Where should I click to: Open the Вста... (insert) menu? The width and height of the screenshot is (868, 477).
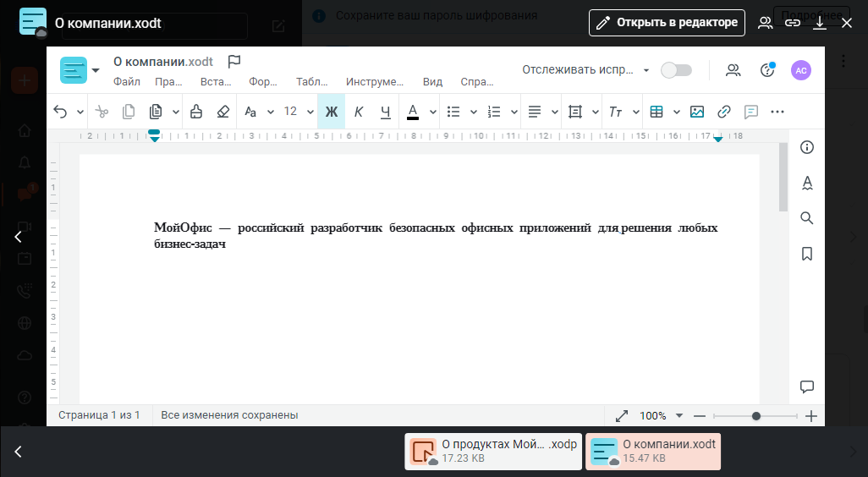(216, 82)
